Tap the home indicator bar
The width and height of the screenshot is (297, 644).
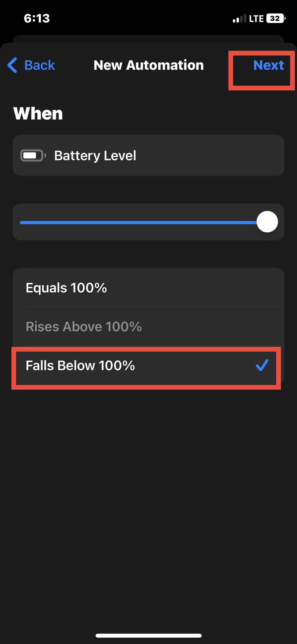click(149, 636)
